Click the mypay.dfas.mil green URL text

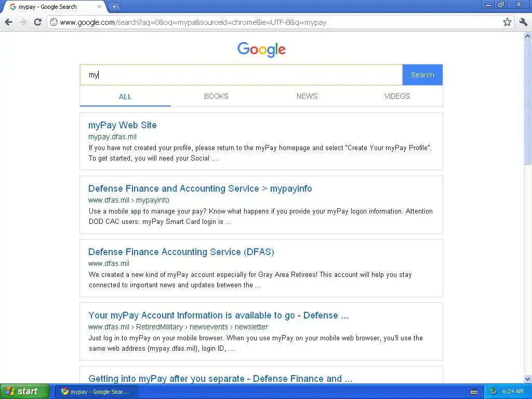point(112,137)
